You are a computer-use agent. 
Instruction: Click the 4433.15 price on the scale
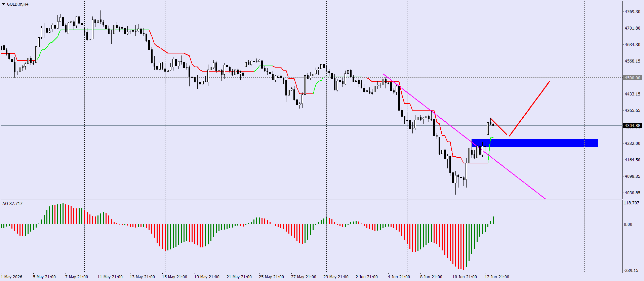click(632, 94)
